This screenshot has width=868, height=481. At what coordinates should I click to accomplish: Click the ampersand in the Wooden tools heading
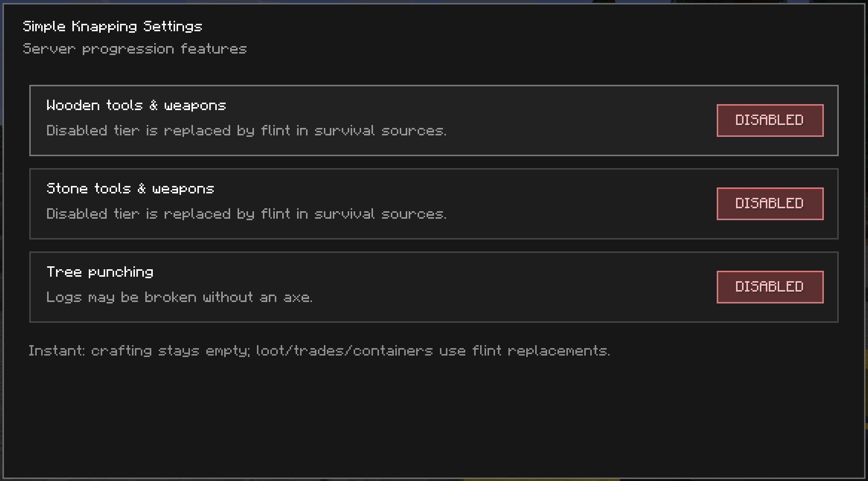coord(154,105)
